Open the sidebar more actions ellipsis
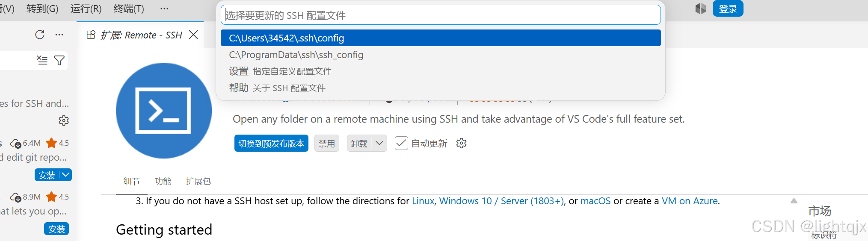The image size is (868, 241). point(59,35)
